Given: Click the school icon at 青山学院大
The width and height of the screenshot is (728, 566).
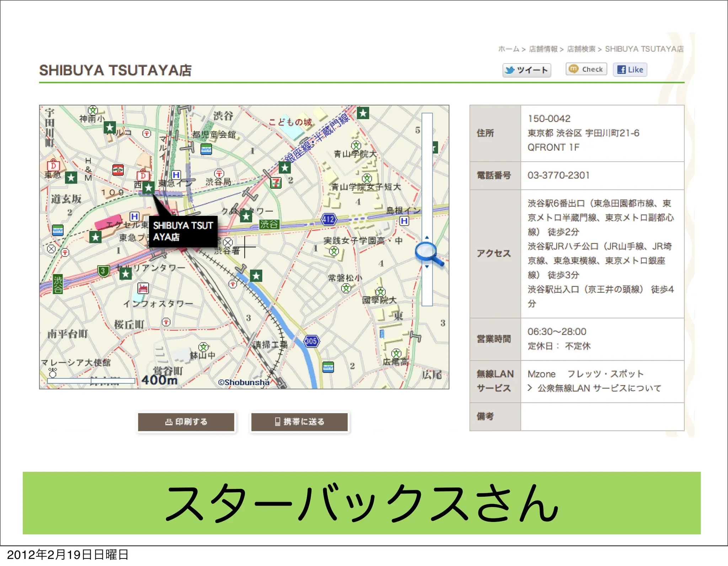Looking at the screenshot, I should [356, 145].
